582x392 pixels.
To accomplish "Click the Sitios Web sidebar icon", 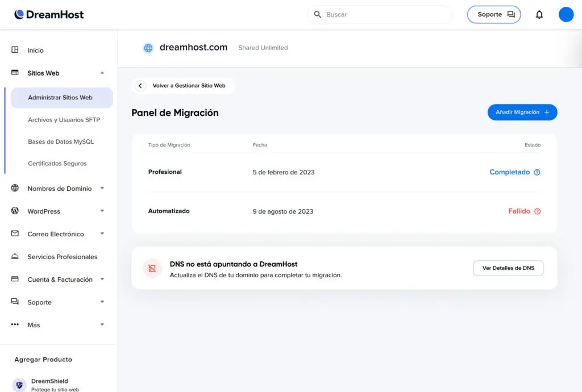I will 15,72.
